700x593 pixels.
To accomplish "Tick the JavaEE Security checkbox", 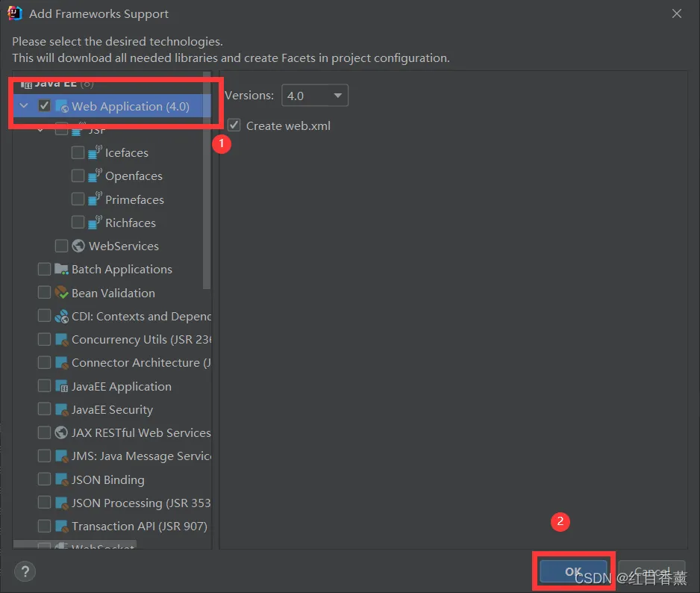I will [x=44, y=409].
